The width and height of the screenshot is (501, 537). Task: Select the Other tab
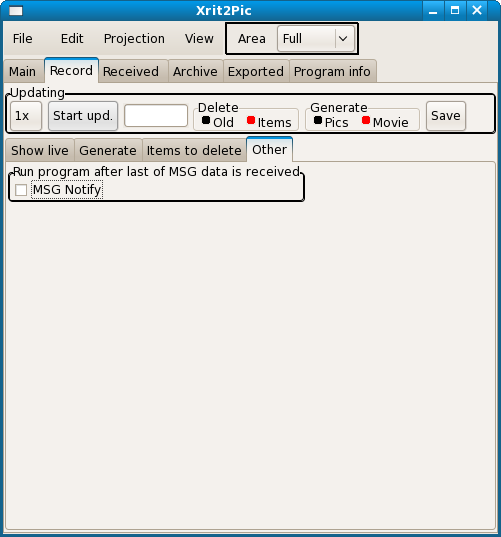(x=270, y=149)
